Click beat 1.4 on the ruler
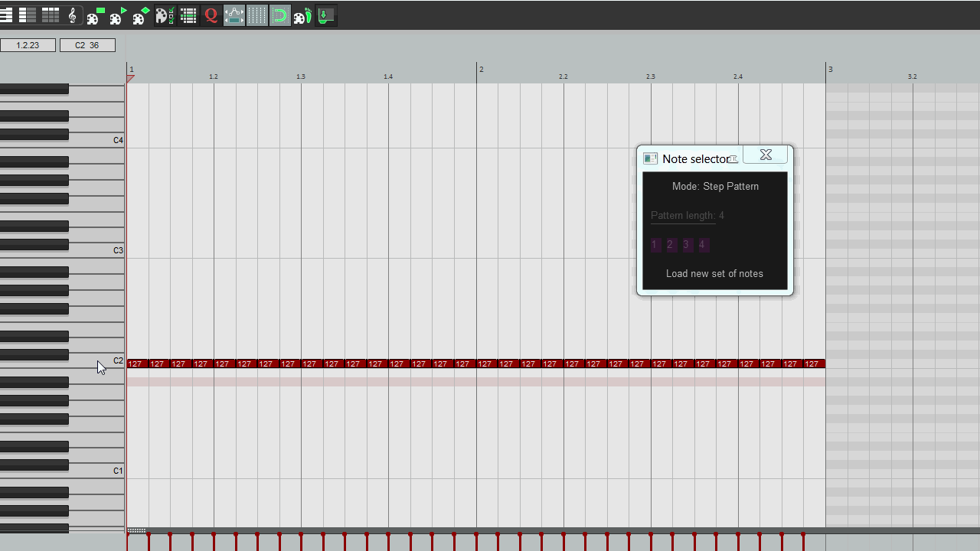This screenshot has height=551, width=980. coord(388,77)
